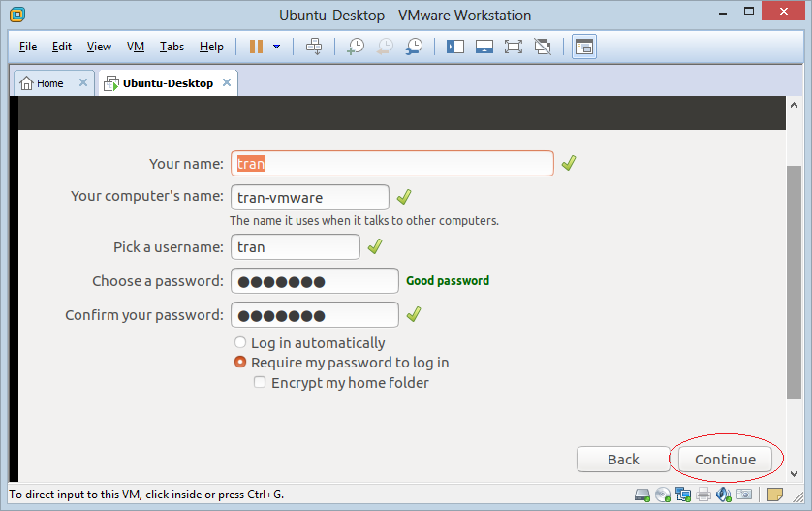This screenshot has height=511, width=812.
Task: Close the Home tab
Action: [x=83, y=83]
